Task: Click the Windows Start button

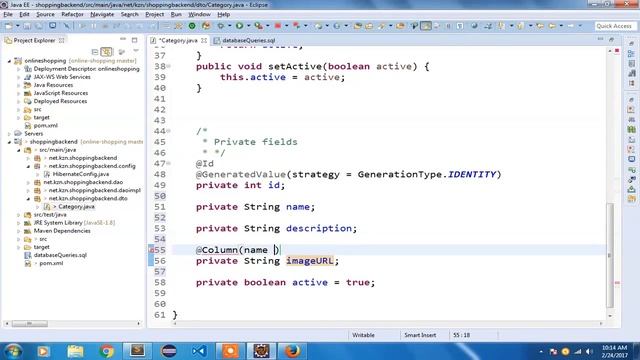Action: tap(13, 351)
